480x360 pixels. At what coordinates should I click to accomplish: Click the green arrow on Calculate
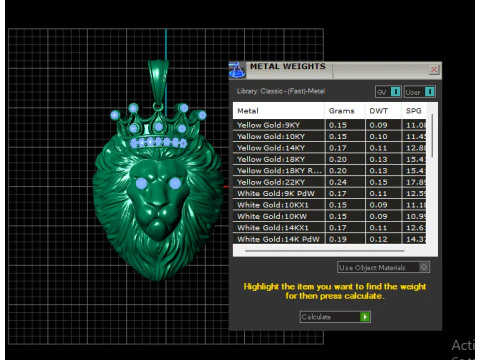point(365,317)
